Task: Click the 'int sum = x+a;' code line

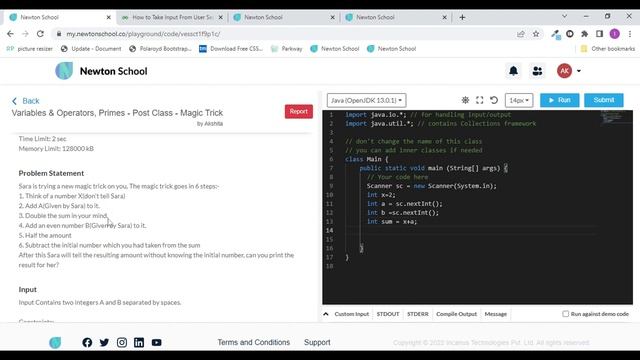Action: (392, 222)
